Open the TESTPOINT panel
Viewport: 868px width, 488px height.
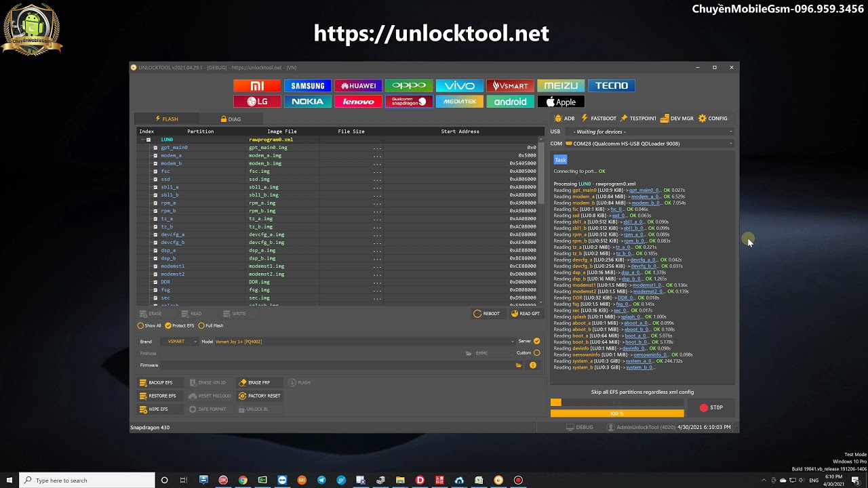point(638,118)
